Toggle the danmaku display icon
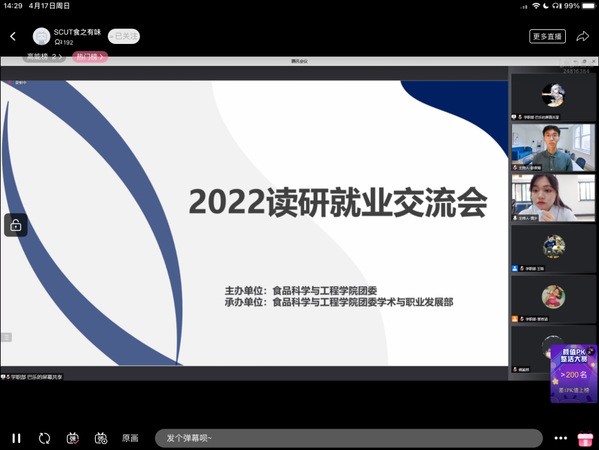Image resolution: width=599 pixels, height=450 pixels. tap(73, 438)
